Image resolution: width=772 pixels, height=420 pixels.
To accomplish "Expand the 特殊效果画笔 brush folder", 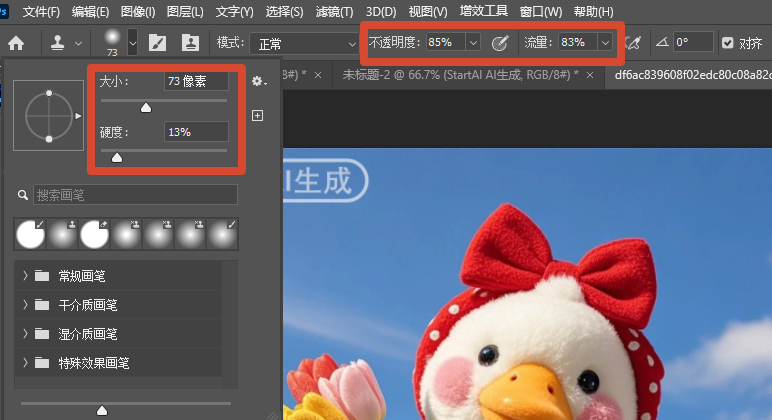I will point(25,363).
